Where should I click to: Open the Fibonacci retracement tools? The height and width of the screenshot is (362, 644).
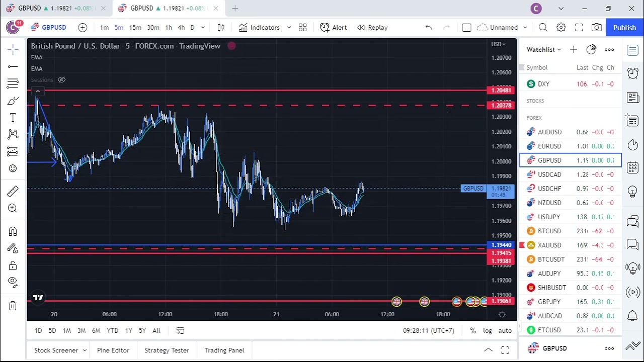point(13,83)
